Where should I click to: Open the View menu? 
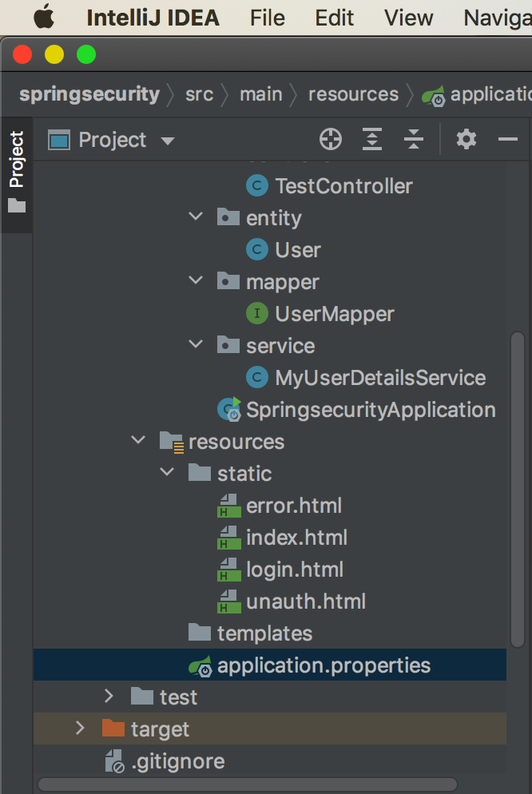point(408,18)
